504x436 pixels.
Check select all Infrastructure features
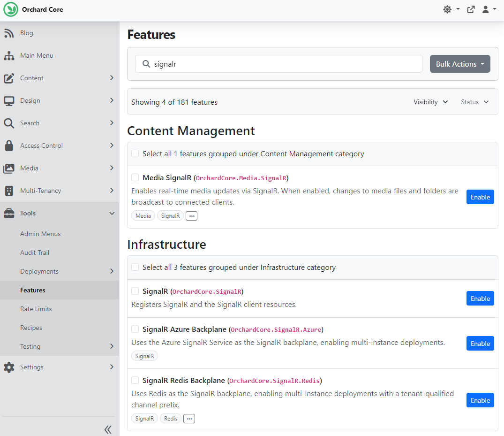[x=135, y=267]
